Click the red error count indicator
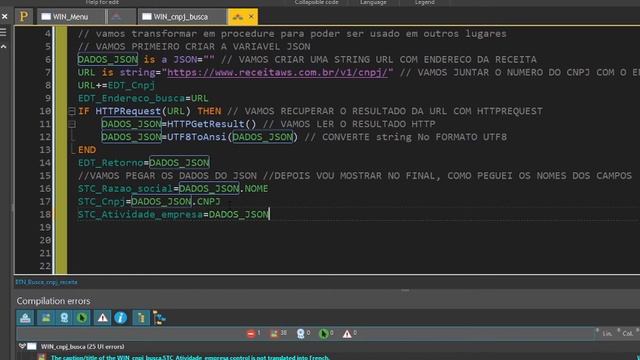 (254, 333)
